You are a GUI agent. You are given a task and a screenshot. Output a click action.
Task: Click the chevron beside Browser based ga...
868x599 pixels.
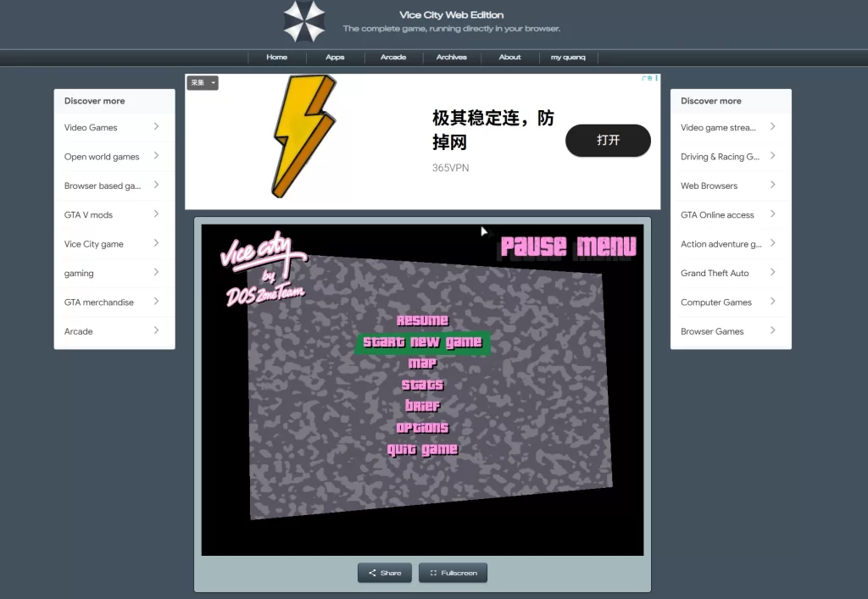pos(156,185)
